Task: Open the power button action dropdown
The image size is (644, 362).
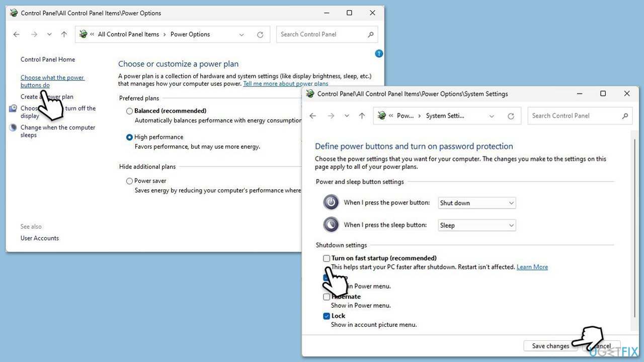Action: [476, 203]
